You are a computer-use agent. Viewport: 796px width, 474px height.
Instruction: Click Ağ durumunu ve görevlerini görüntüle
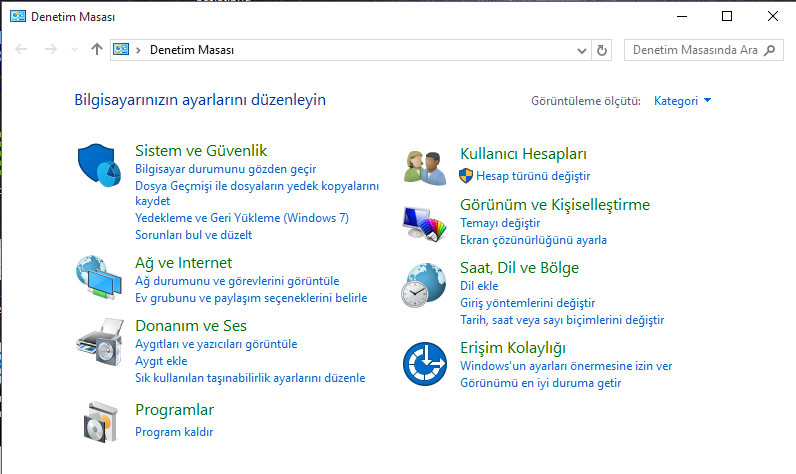(x=237, y=281)
